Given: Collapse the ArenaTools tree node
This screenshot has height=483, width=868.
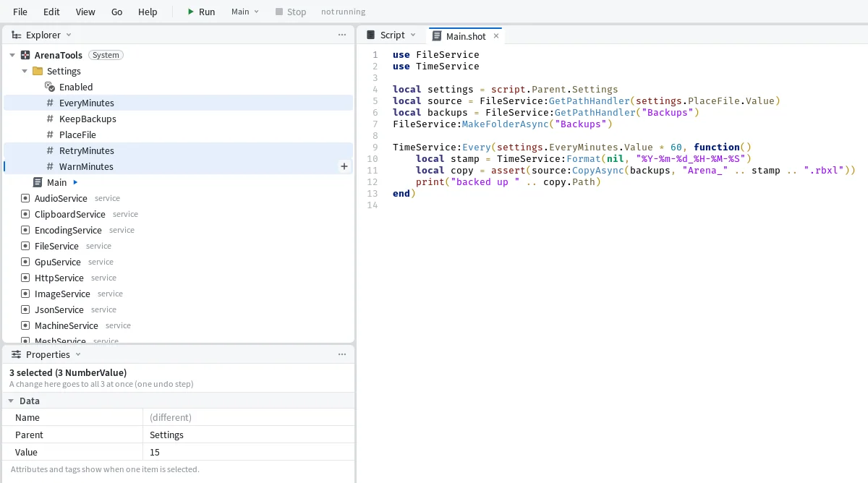Looking at the screenshot, I should pos(12,55).
